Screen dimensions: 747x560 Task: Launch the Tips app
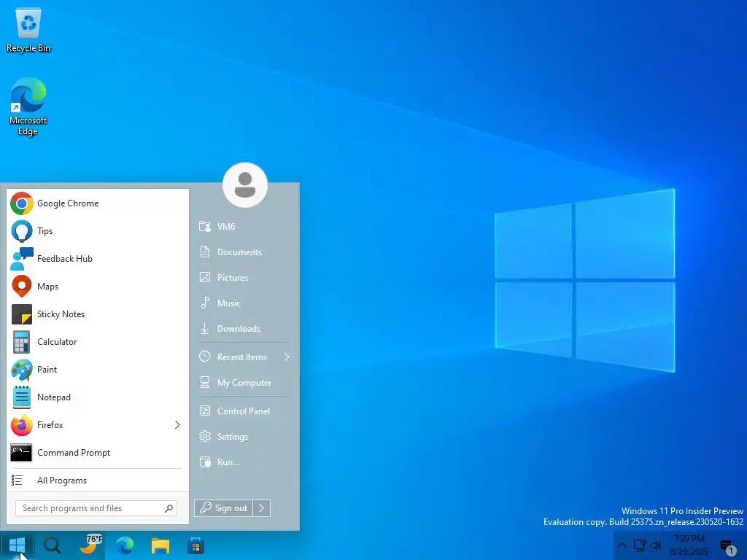pyautogui.click(x=98, y=231)
